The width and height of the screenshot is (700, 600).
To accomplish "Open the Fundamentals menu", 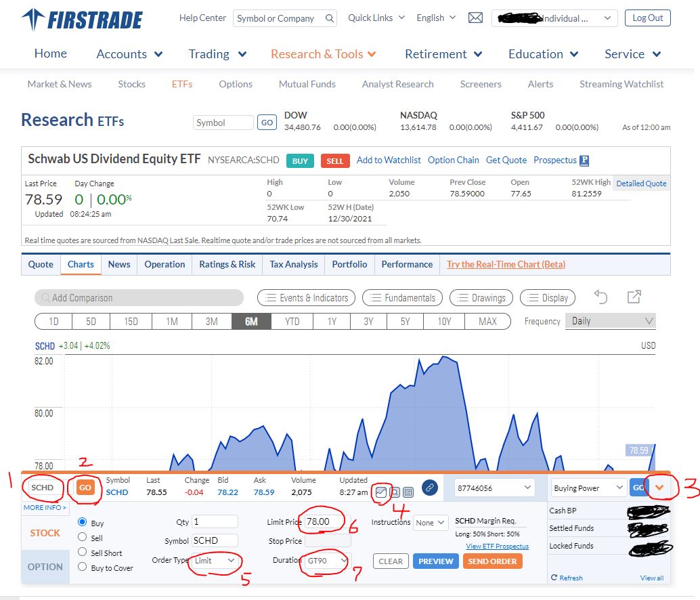I will coord(402,298).
